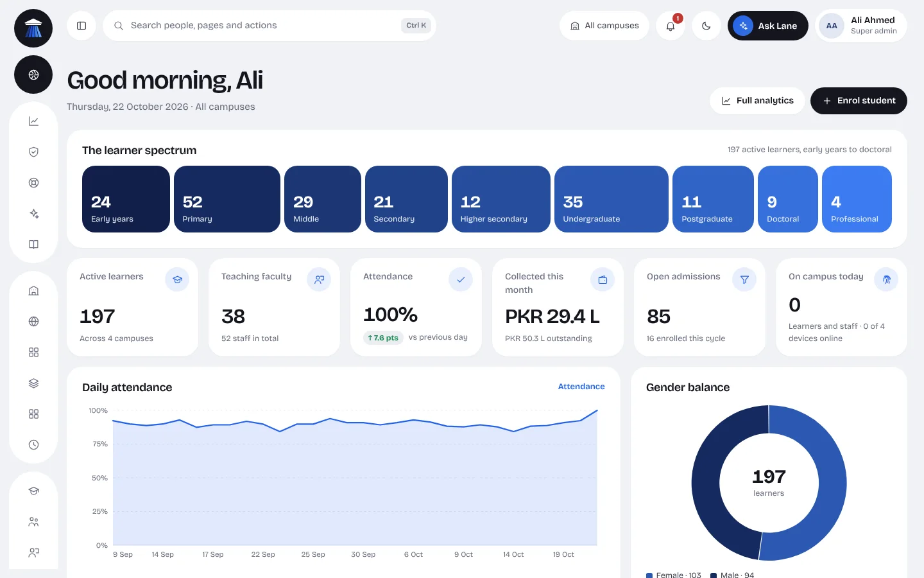This screenshot has width=924, height=578.
Task: Select the Doctoral spectrum tile
Action: pos(788,199)
